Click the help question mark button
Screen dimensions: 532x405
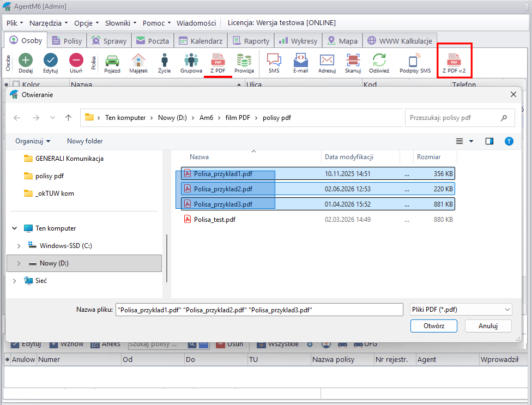coord(509,141)
